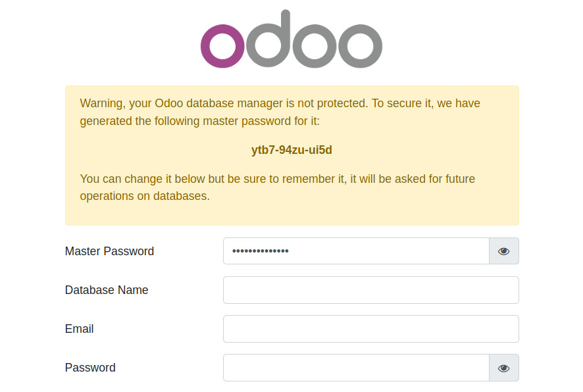Click the eye symbol on the top password row
583x392 pixels.
tap(503, 251)
